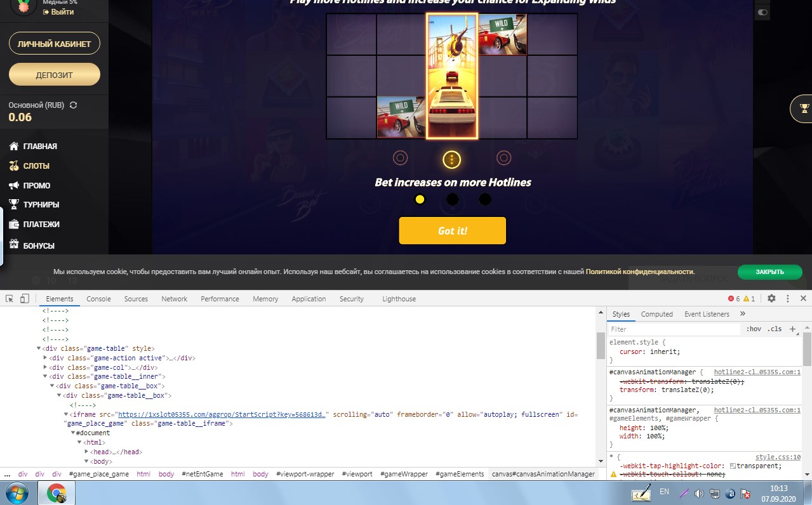Click the yellow warning count indicator
Screen dimensions: 812x505
coord(749,299)
